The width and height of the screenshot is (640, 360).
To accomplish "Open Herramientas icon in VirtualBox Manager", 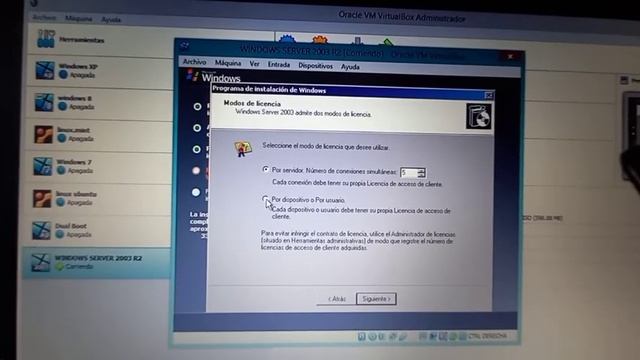I will [x=45, y=39].
